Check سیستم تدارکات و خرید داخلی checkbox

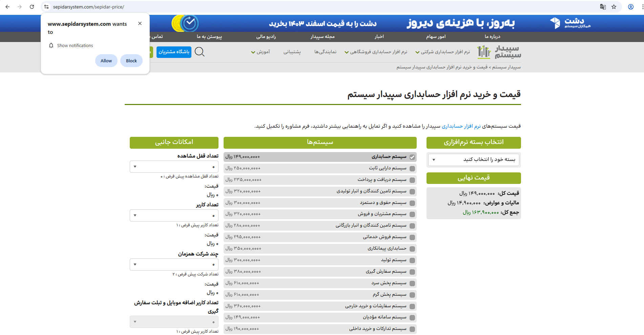(x=412, y=329)
